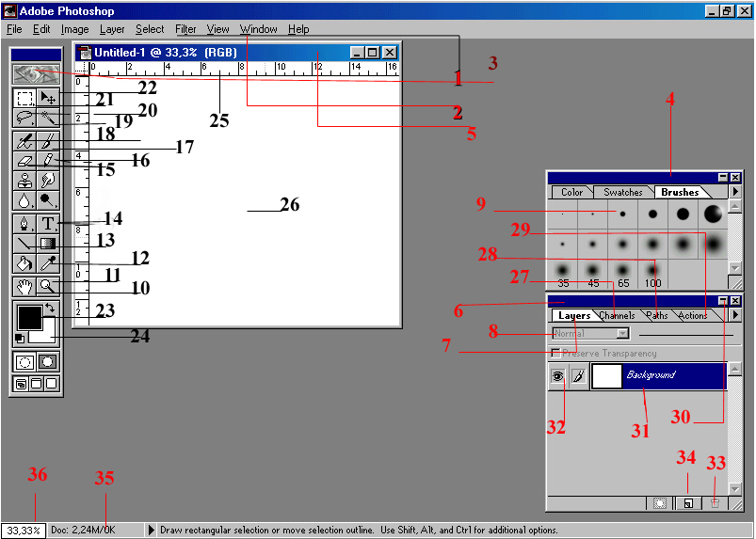Select the soft brush labeled 35
The height and width of the screenshot is (539, 756).
[563, 275]
